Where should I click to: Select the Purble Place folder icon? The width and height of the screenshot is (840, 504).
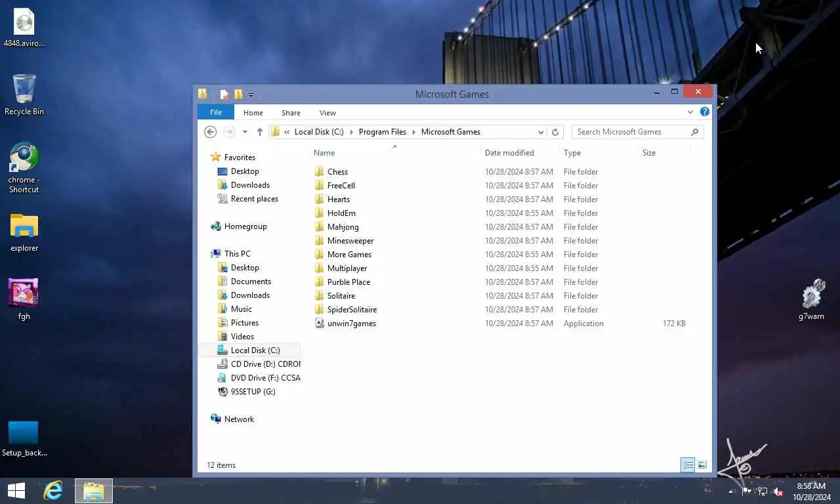click(x=320, y=282)
